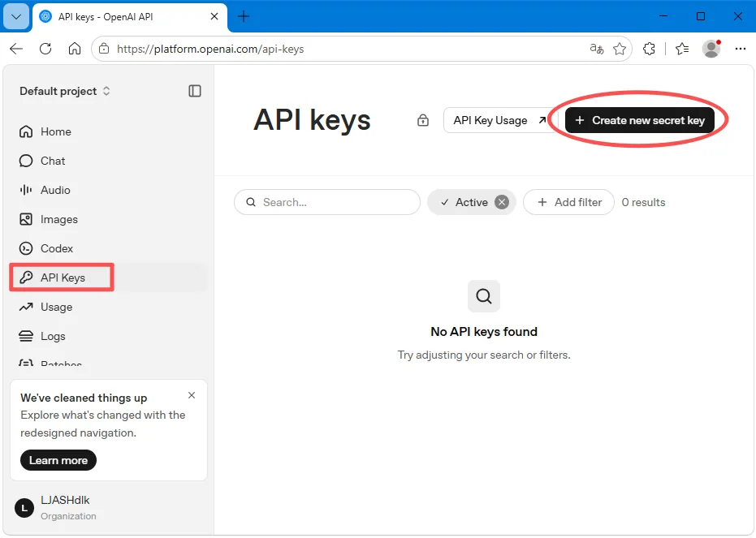This screenshot has width=756, height=538.
Task: Go to Home in sidebar
Action: [x=109, y=131]
